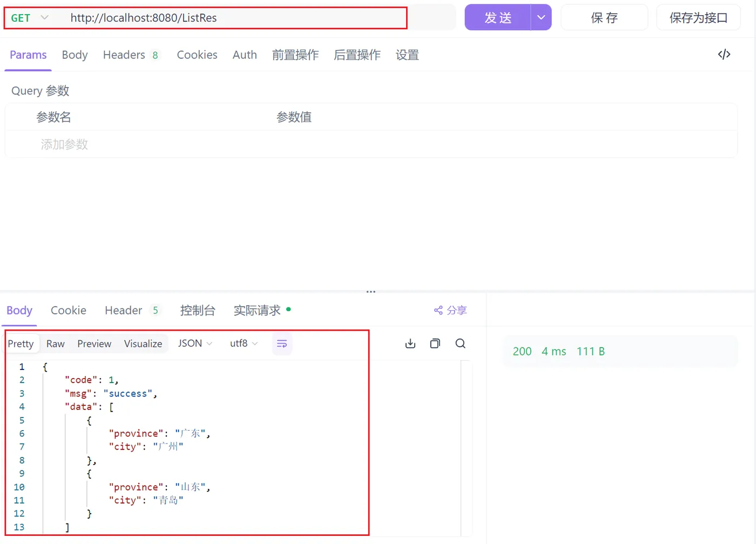This screenshot has width=756, height=544.
Task: Select the response Body tab
Action: click(x=19, y=311)
